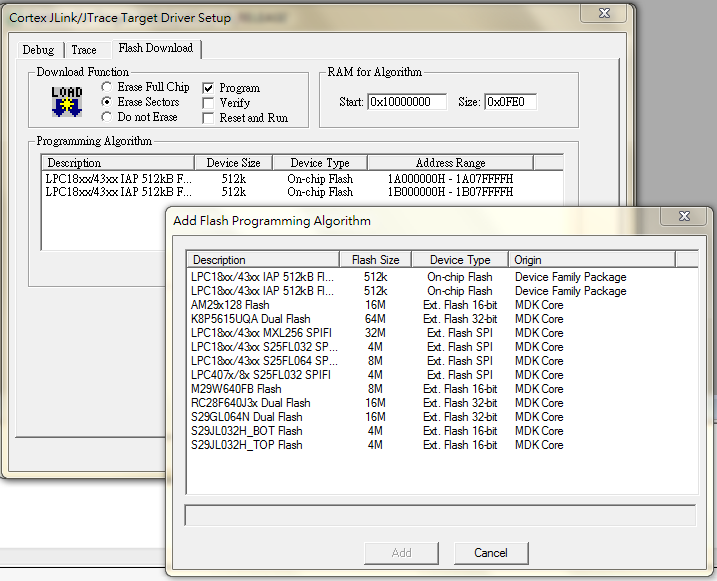Click Address Range column header
Image resolution: width=717 pixels, height=581 pixels.
pos(450,163)
